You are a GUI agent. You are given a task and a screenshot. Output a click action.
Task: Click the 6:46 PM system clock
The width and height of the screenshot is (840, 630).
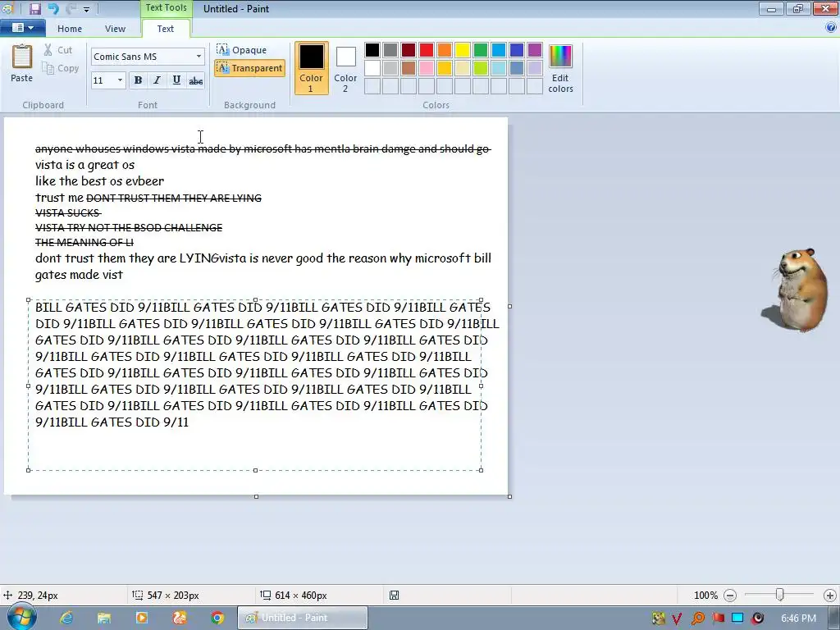pyautogui.click(x=798, y=619)
